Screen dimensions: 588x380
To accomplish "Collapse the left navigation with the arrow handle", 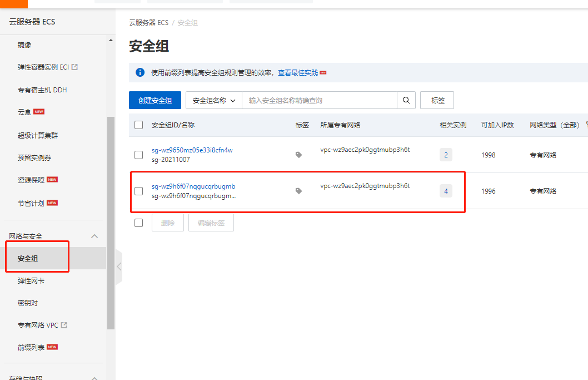I will point(118,267).
